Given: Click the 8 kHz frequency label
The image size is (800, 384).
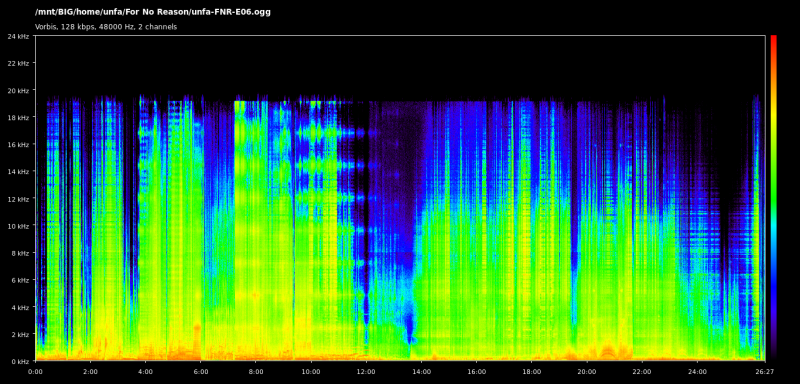Looking at the screenshot, I should [x=20, y=252].
